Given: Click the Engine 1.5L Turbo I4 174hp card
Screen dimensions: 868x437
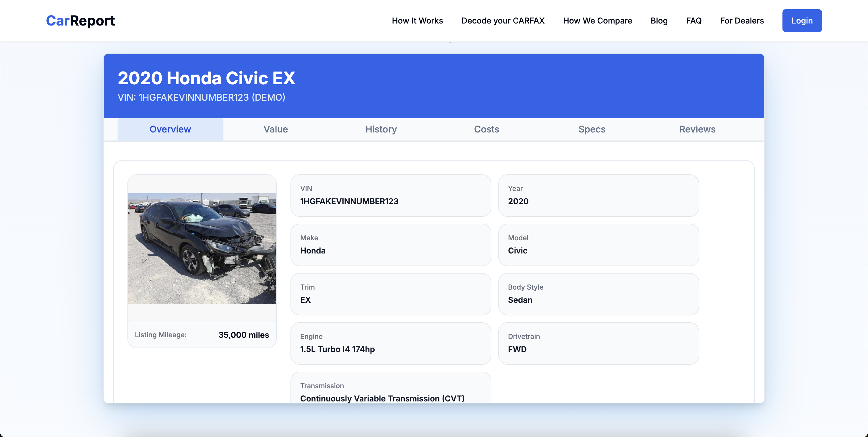Looking at the screenshot, I should coord(391,344).
